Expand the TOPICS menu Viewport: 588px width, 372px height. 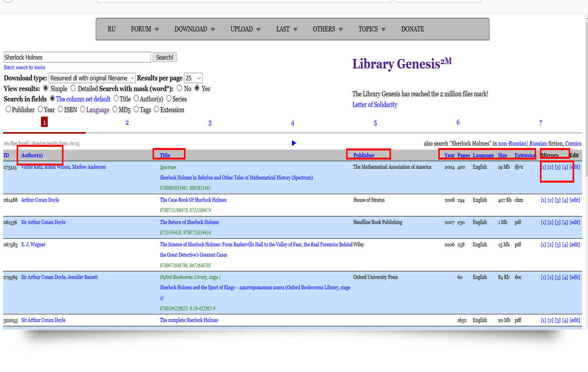point(372,29)
